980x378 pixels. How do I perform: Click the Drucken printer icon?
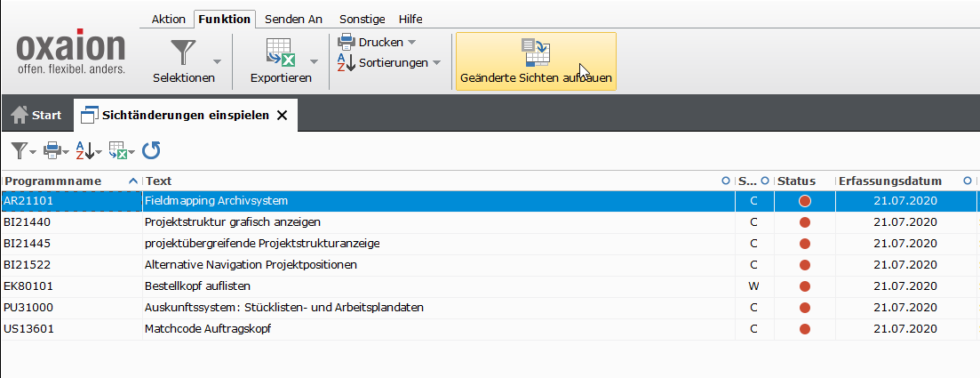coord(347,42)
